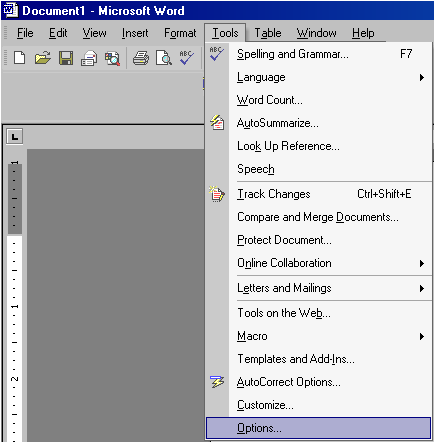Select Protect Document entry
Viewport: 434px width, 442px height.
318,240
